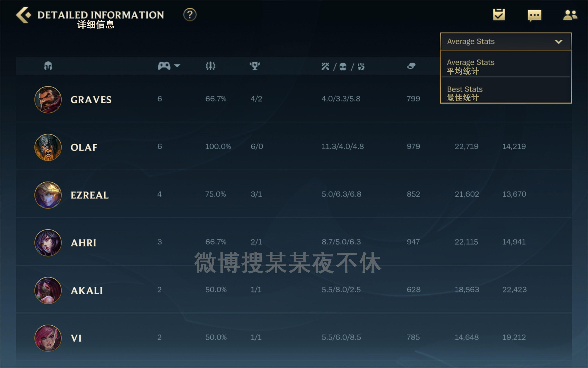
Task: Select the Akali champion portrait
Action: [48, 290]
